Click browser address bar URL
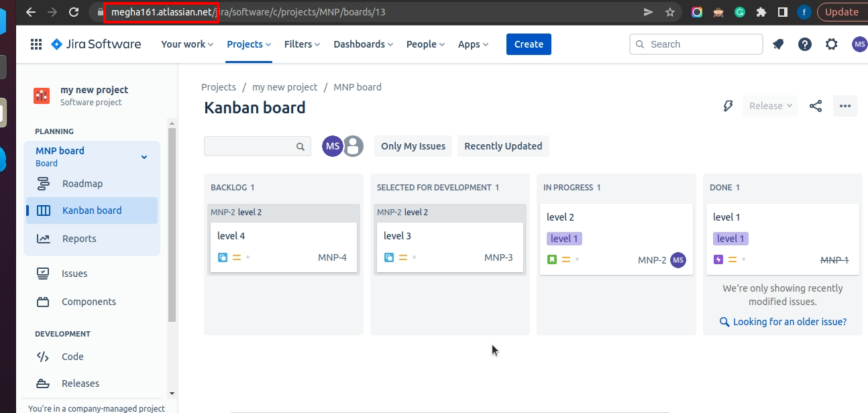 click(x=248, y=12)
